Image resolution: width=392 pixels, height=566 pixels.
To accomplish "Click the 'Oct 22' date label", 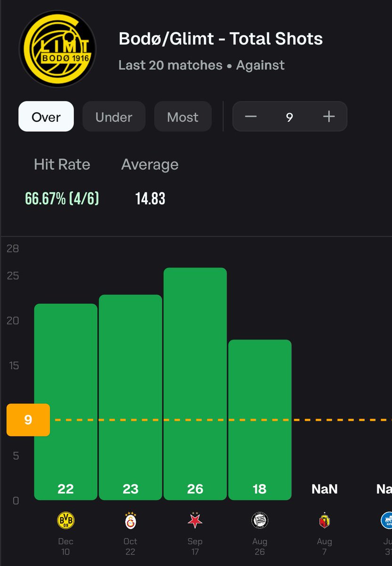I will pos(131,546).
